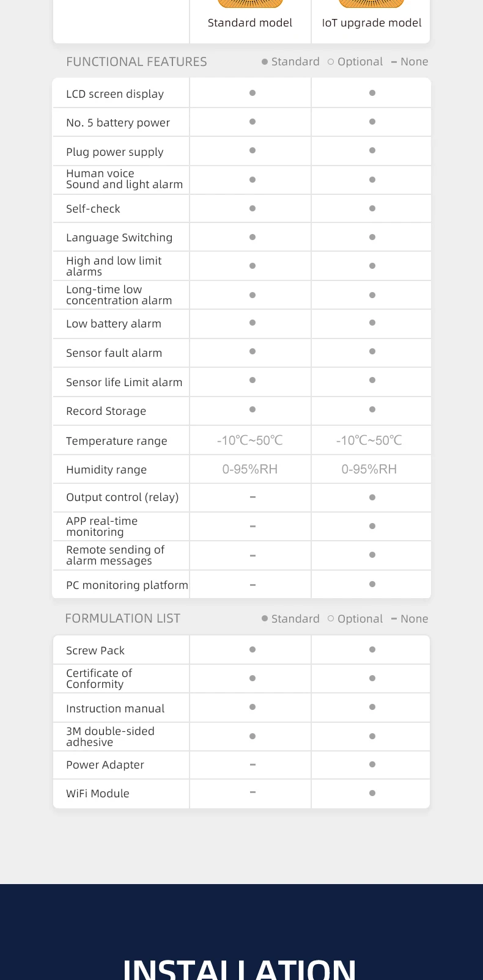This screenshot has width=483, height=980.
Task: Select the IoT upgrade model column header
Action: pos(372,23)
